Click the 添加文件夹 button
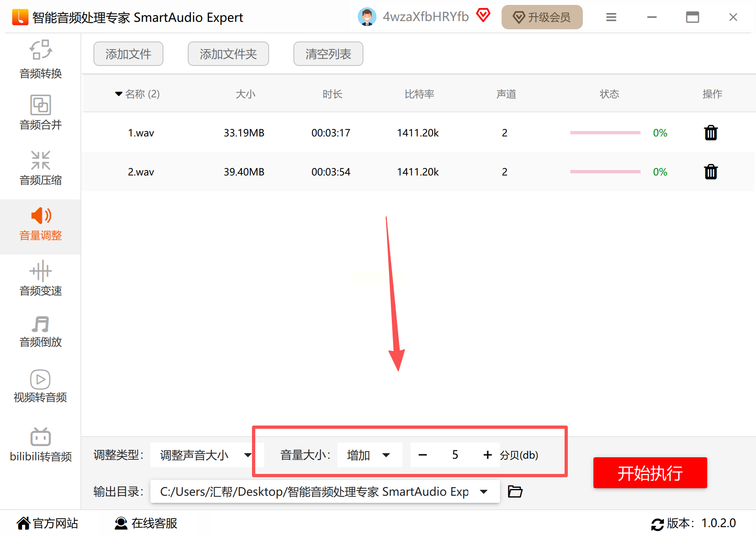This screenshot has height=537, width=756. click(228, 54)
